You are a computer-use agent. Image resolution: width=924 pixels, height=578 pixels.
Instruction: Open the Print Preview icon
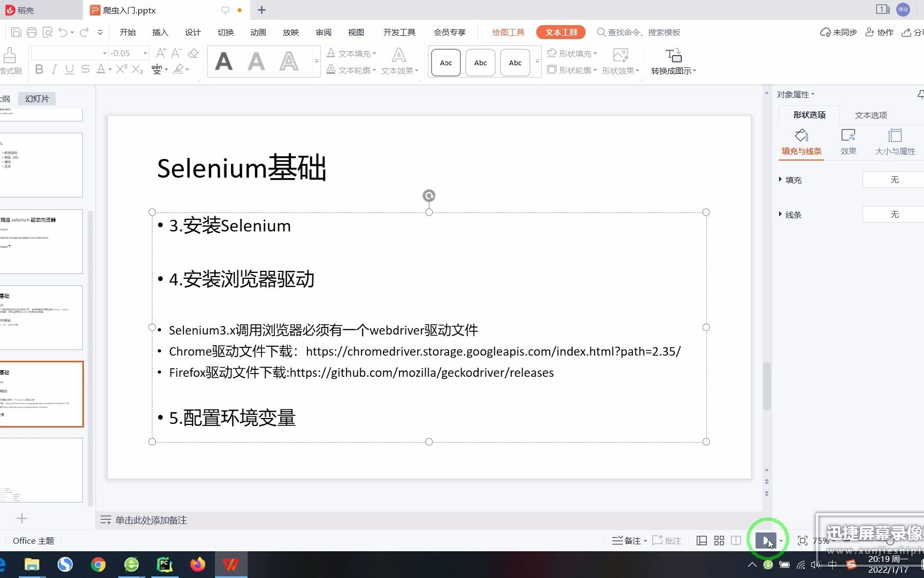pyautogui.click(x=48, y=32)
